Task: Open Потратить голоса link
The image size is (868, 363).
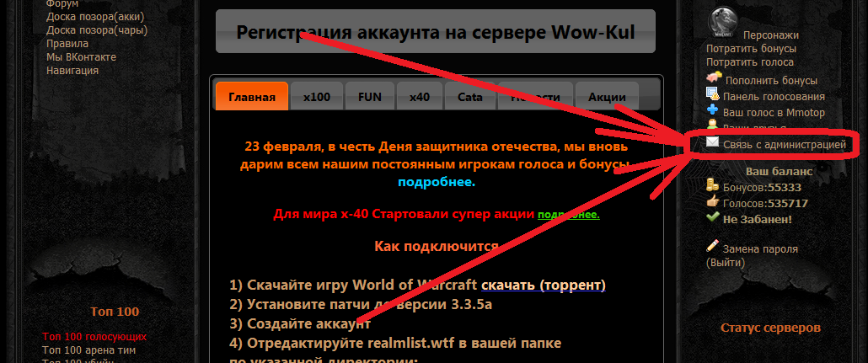Action: [749, 62]
